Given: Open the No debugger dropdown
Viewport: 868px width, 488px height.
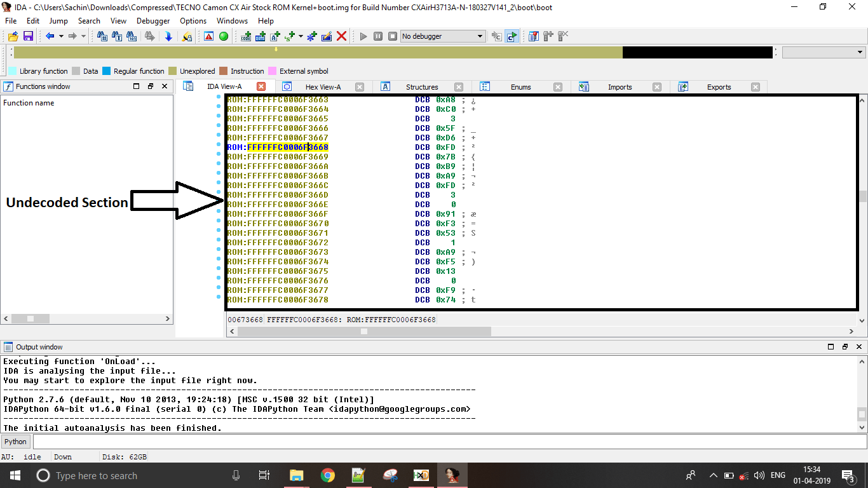Looking at the screenshot, I should (x=443, y=36).
